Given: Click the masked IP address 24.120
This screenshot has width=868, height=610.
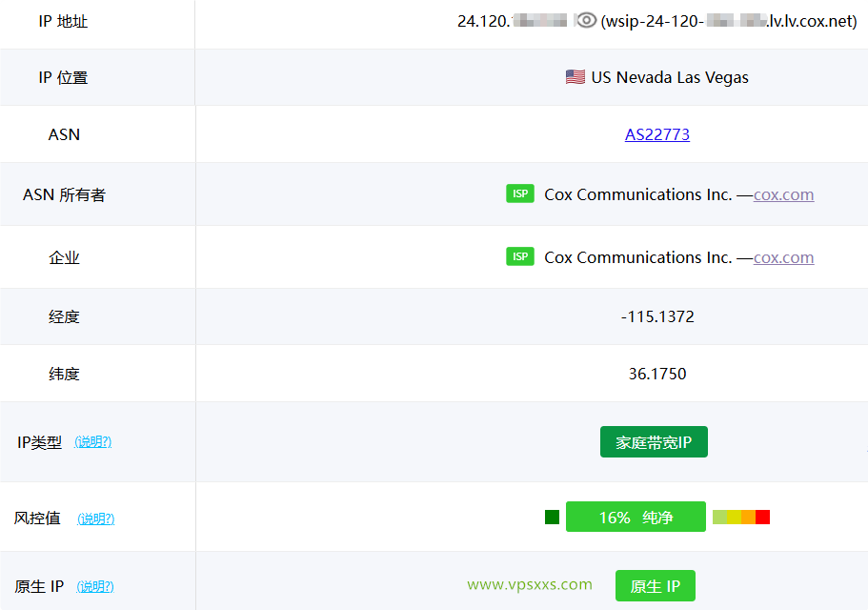Looking at the screenshot, I should click(512, 21).
